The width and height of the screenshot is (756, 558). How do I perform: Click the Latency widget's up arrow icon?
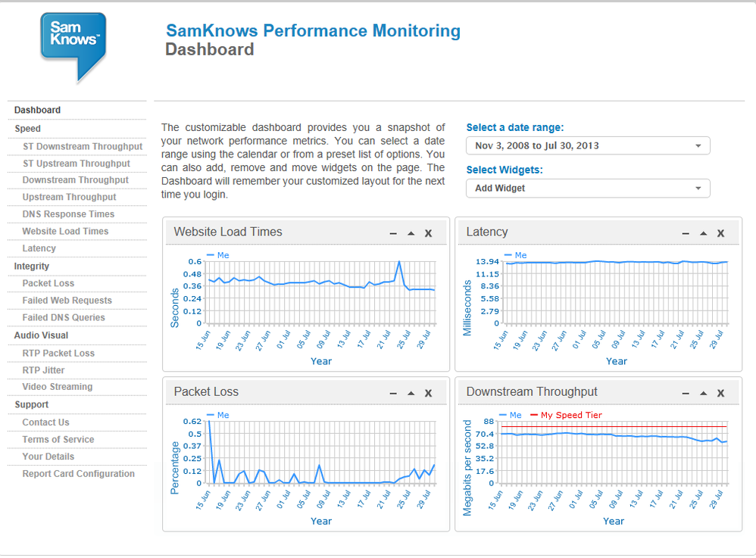[704, 233]
